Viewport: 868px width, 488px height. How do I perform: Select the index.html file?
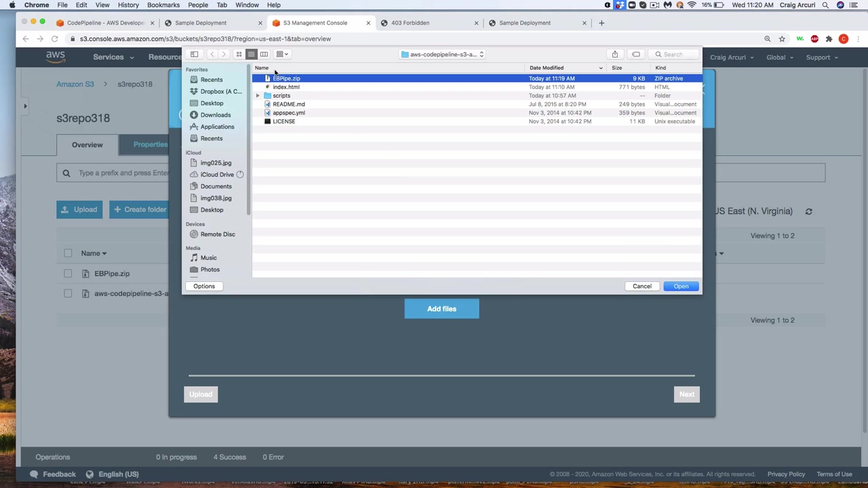286,87
